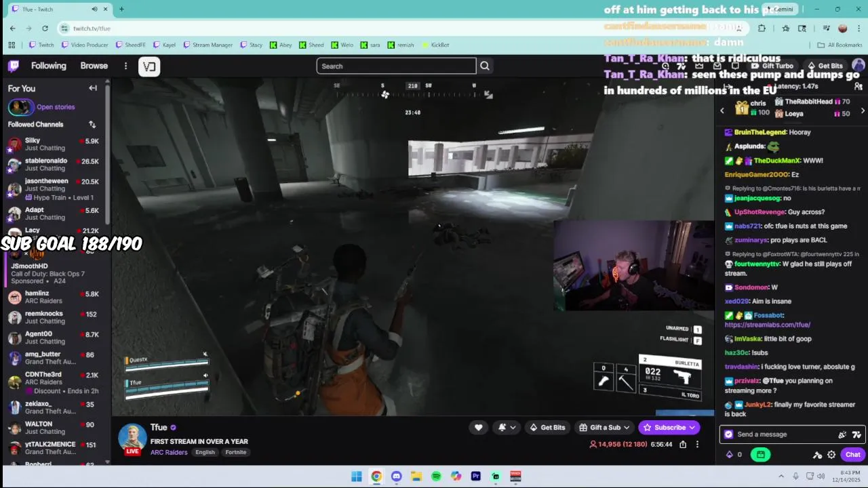Go back in browser history

pos(12,28)
